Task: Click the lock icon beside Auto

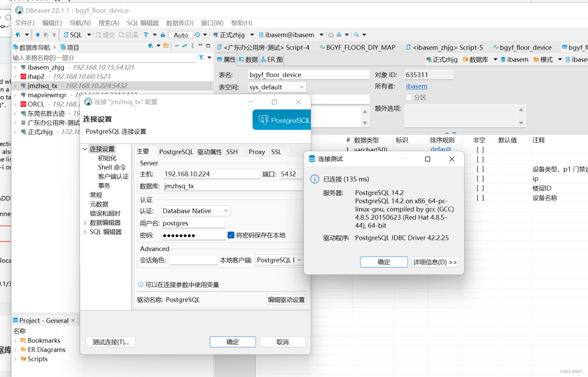Action: pos(163,35)
